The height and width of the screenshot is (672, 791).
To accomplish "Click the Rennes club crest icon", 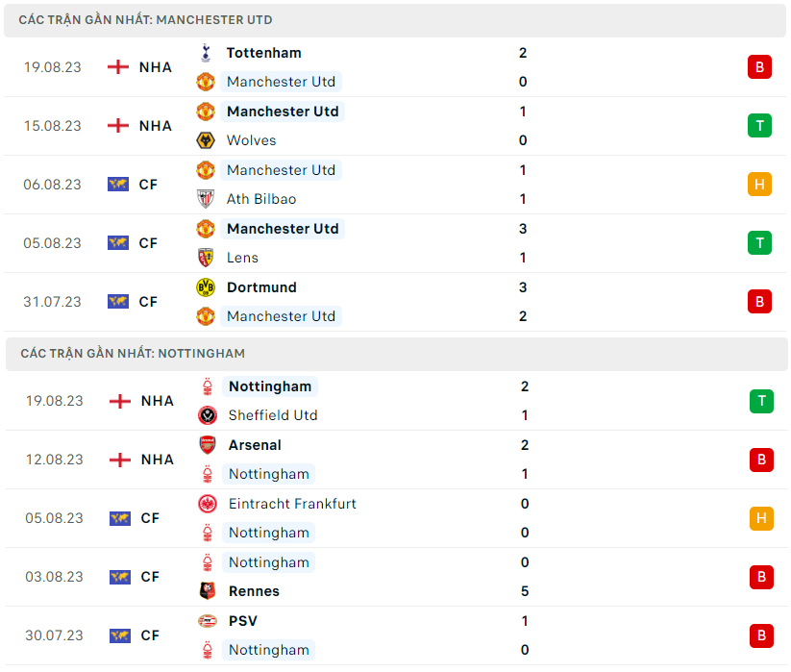I will (208, 591).
